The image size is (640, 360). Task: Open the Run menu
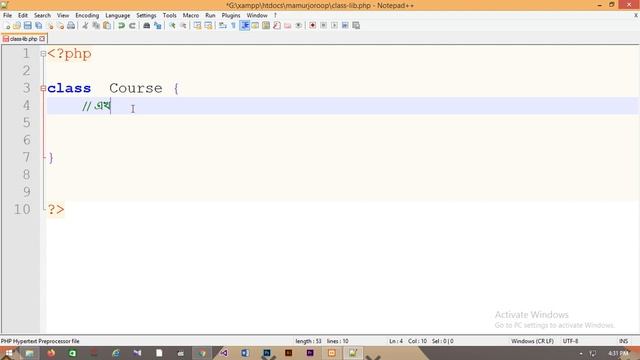(210, 16)
